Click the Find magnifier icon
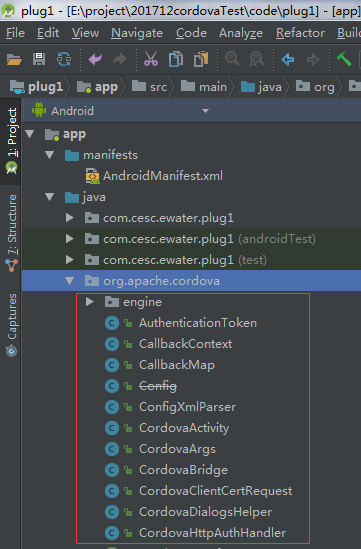This screenshot has width=361, height=549. pos(232,59)
